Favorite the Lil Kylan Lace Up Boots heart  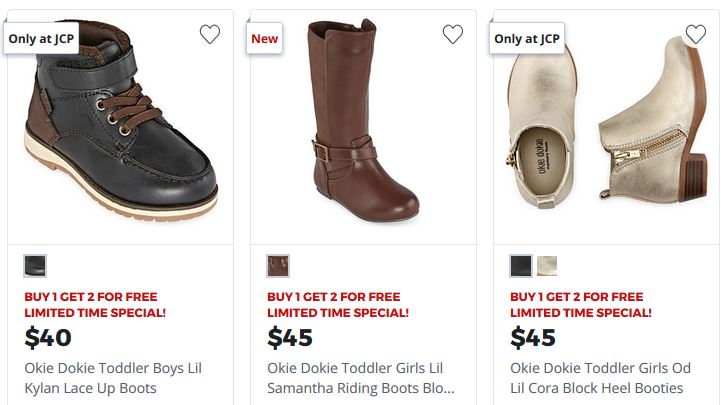[x=209, y=35]
